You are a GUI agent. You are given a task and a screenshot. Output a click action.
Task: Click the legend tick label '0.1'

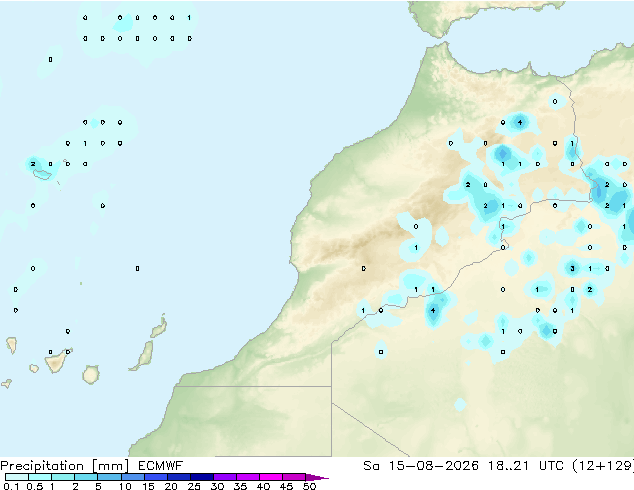pos(11,486)
